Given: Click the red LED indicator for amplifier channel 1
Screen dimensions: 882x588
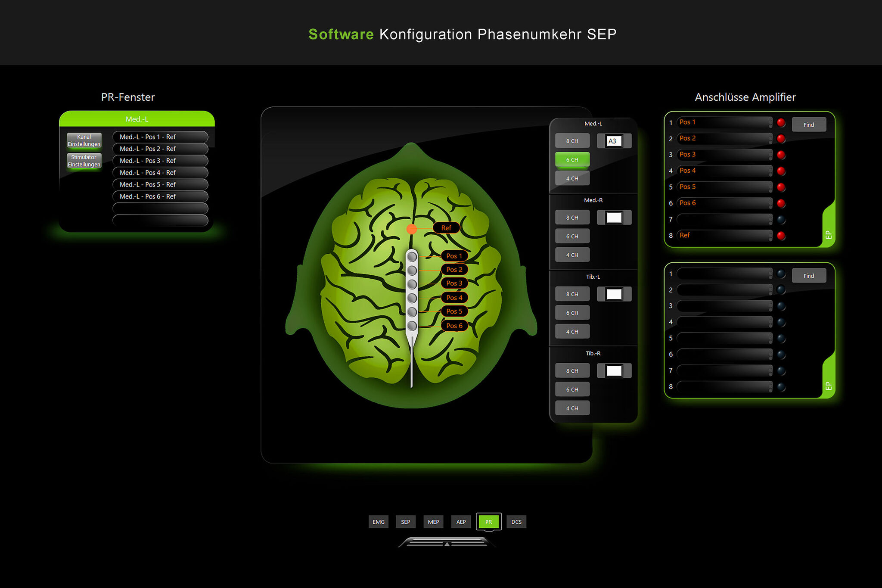Looking at the screenshot, I should pyautogui.click(x=781, y=123).
